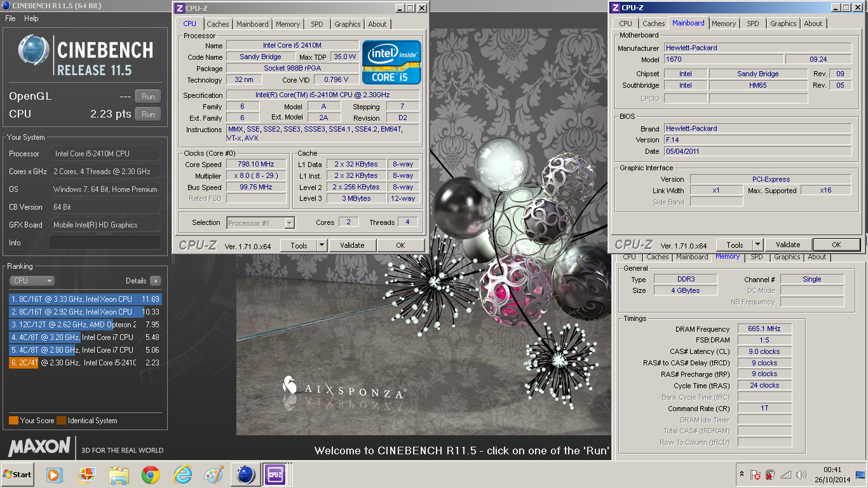868x488 pixels.
Task: Switch to CPU tab in the Mainboard CPU-Z window
Action: (x=626, y=24)
